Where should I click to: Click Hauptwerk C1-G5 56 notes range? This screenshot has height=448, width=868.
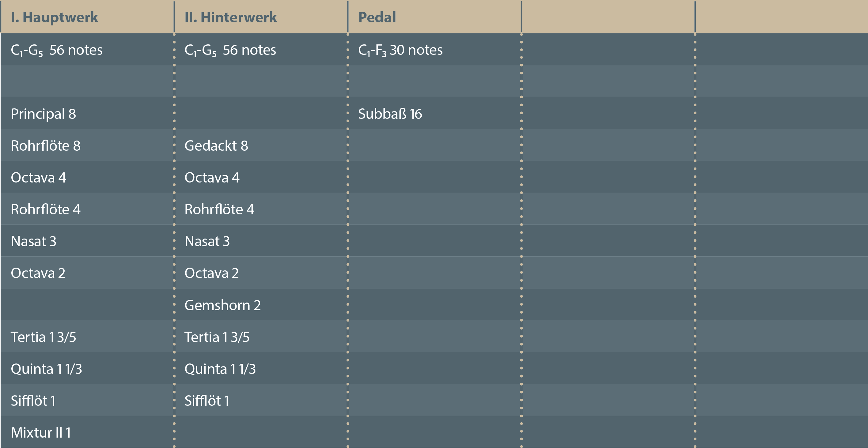(x=56, y=50)
